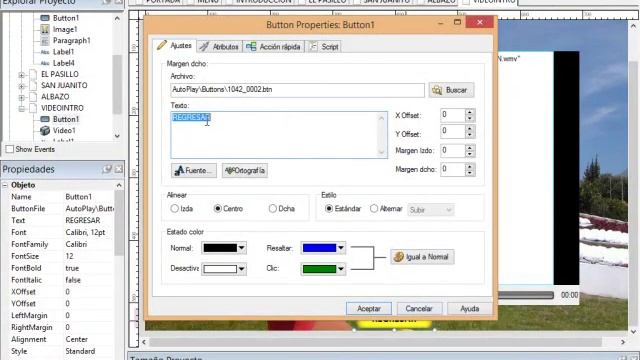Click the video progress slider
Viewport: 640px width, 360px height.
(526, 295)
